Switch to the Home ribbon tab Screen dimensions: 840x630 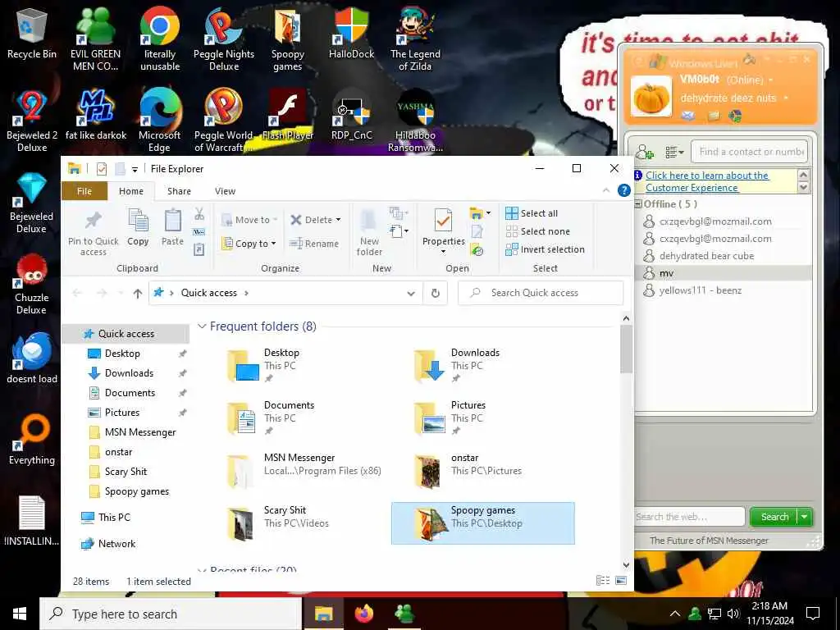131,191
